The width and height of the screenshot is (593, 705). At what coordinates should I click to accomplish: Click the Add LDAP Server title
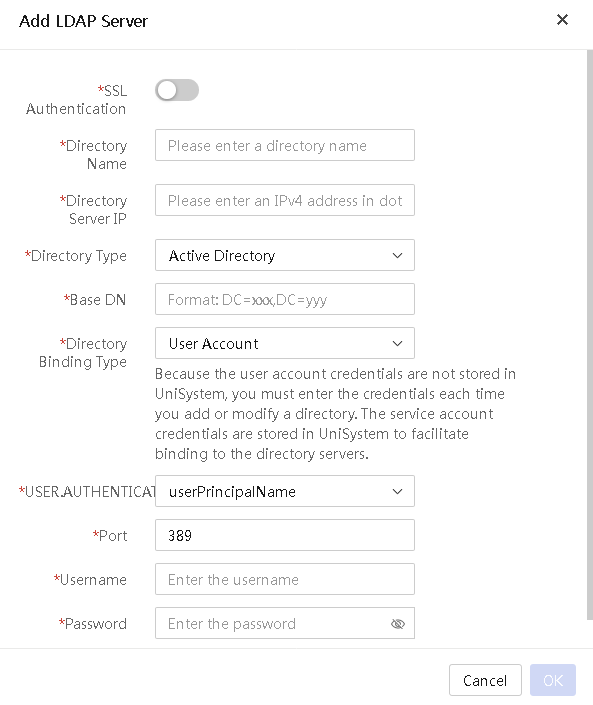point(83,21)
